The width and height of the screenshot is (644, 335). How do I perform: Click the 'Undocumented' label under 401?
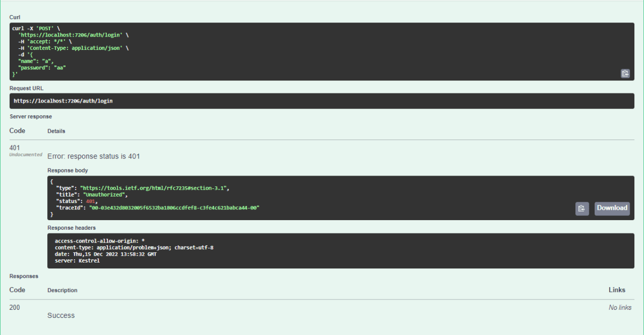click(x=26, y=155)
